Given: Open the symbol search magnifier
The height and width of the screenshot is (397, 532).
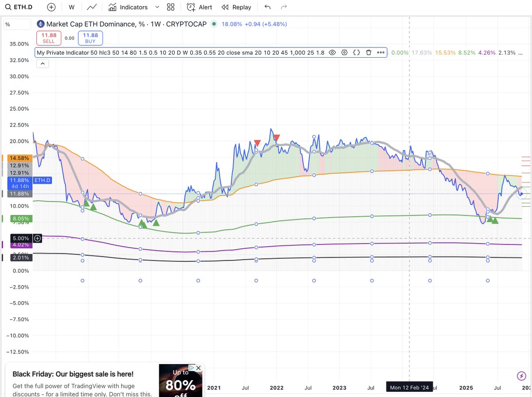Looking at the screenshot, I should pos(9,7).
